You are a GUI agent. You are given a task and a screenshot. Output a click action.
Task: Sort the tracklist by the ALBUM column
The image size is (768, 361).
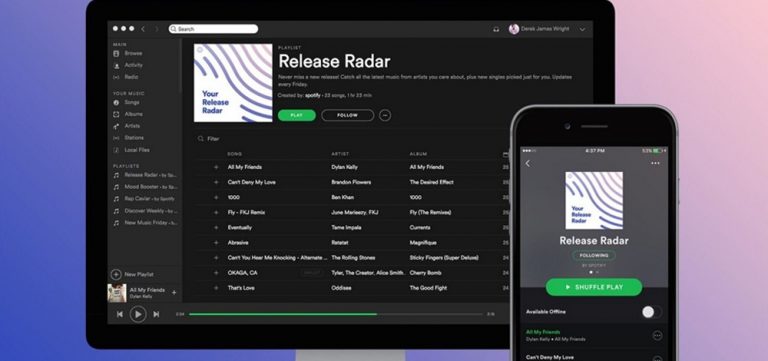[x=418, y=154]
